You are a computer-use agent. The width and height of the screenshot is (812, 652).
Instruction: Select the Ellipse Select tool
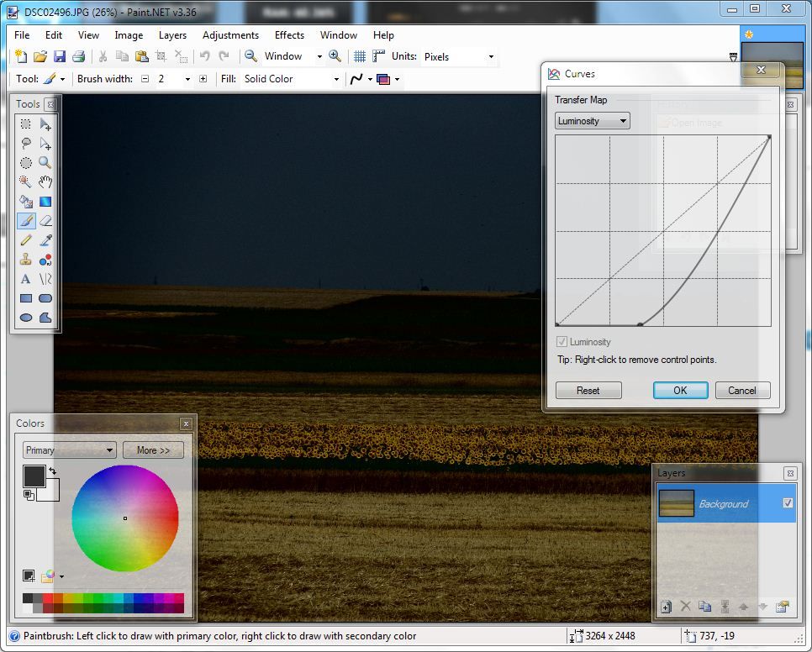click(25, 162)
